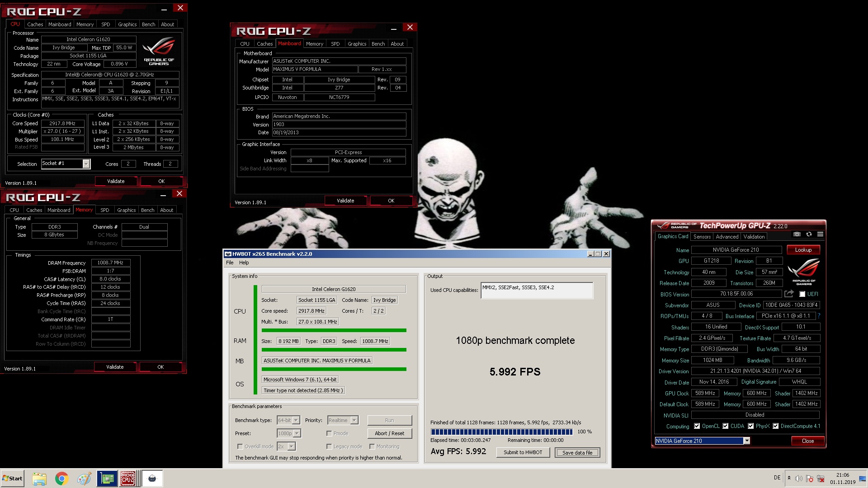Open About tab in Mainboard CPU-Z window
Screen dimensions: 868x488
[397, 44]
